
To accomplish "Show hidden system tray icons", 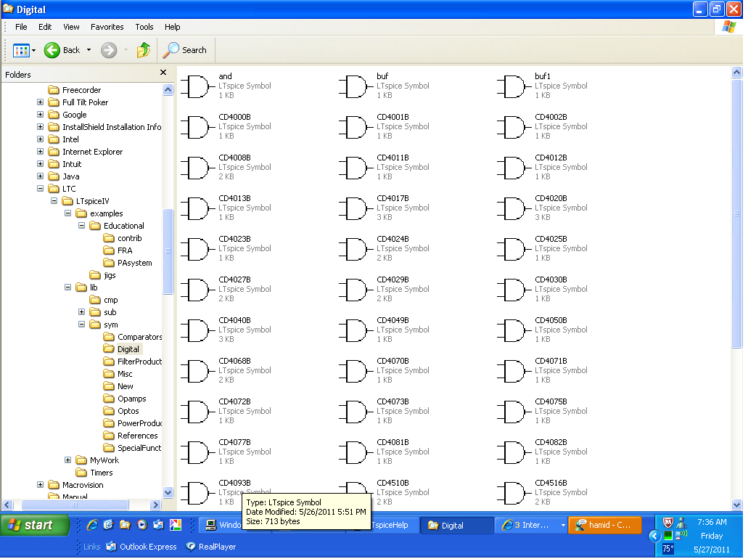I will tap(654, 536).
